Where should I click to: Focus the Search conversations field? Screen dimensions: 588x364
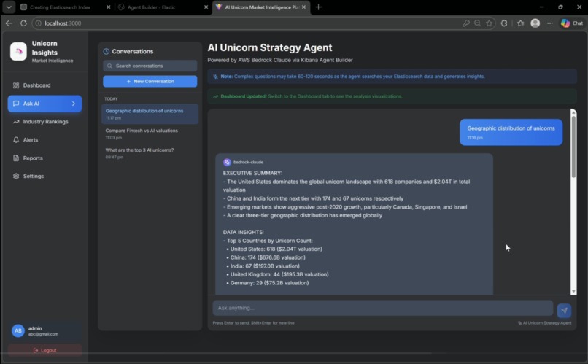pos(150,66)
